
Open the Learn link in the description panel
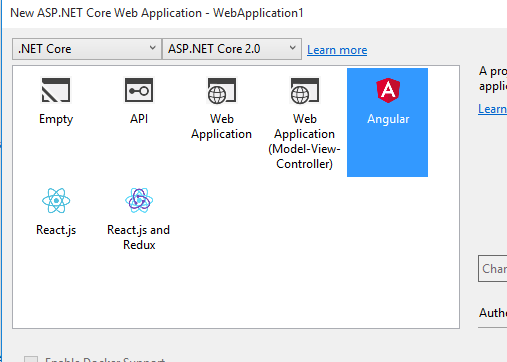point(492,109)
